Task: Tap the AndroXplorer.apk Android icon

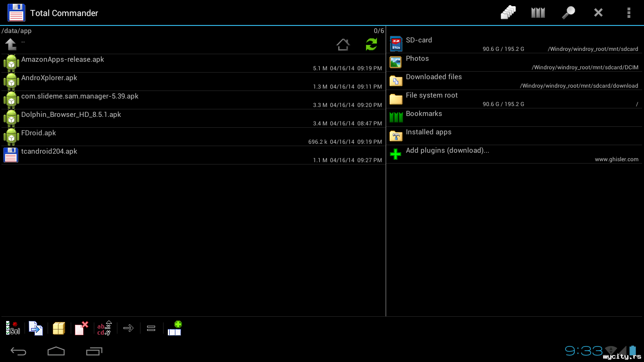Action: (x=11, y=82)
